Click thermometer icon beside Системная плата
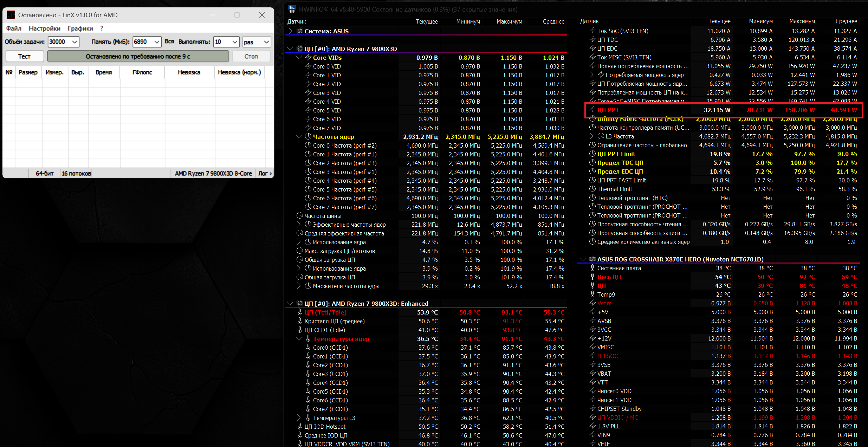 (592, 268)
